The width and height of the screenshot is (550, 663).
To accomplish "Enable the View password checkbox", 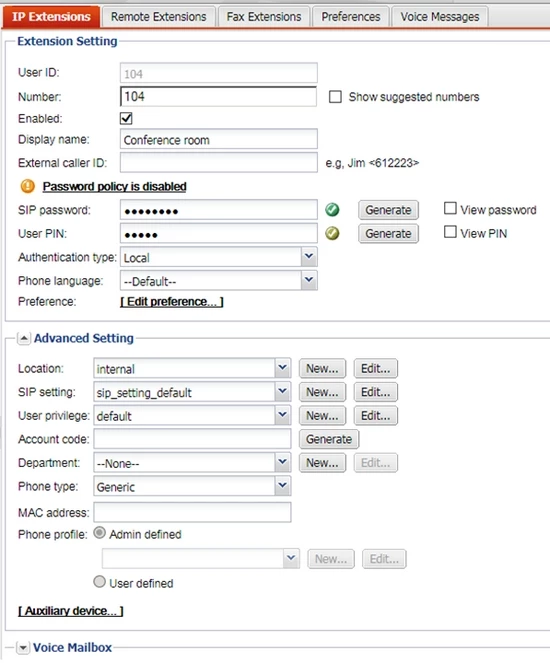I will 450,208.
